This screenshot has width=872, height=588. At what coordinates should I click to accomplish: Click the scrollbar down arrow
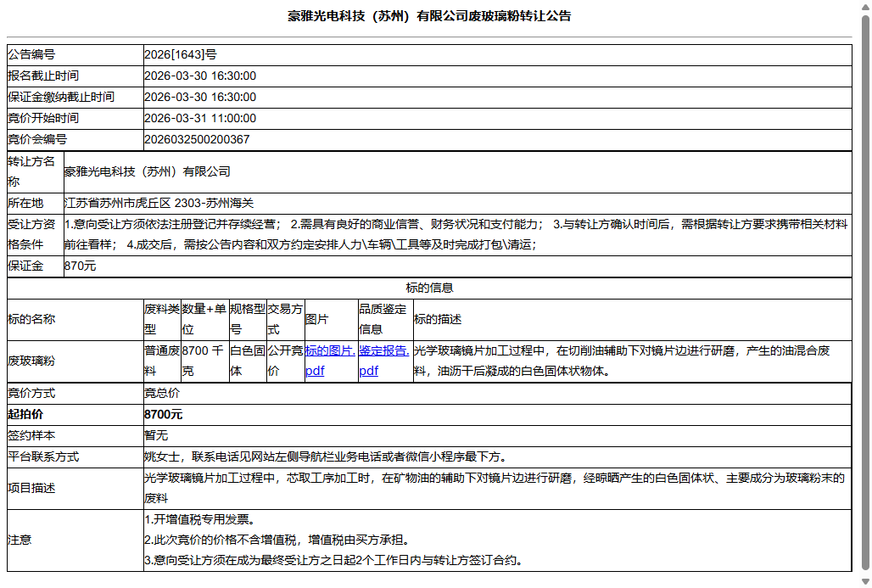864,582
